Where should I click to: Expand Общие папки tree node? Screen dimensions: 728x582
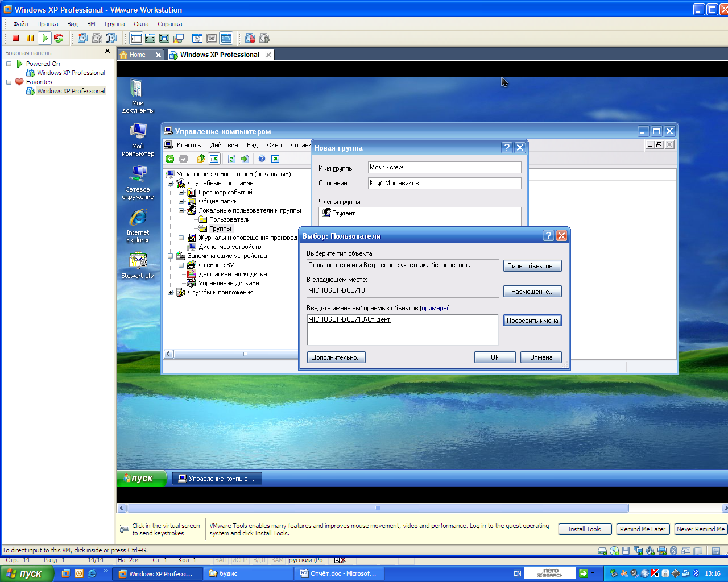click(181, 202)
